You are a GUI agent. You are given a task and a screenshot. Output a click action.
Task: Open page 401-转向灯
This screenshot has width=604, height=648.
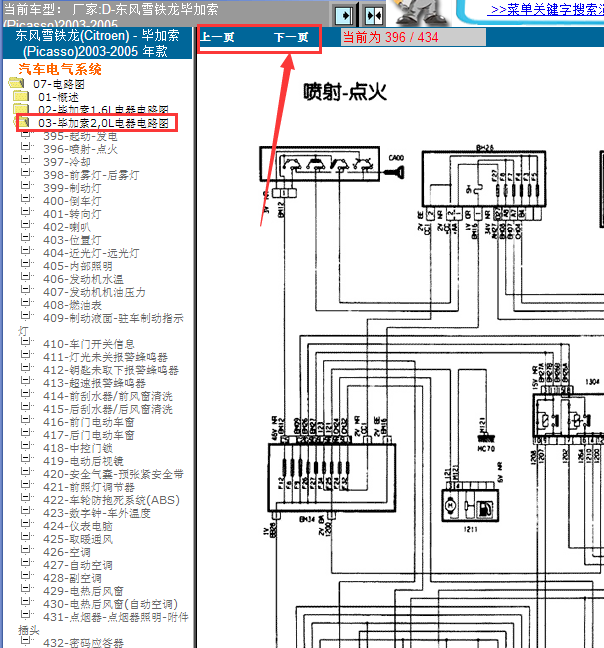[x=72, y=214]
